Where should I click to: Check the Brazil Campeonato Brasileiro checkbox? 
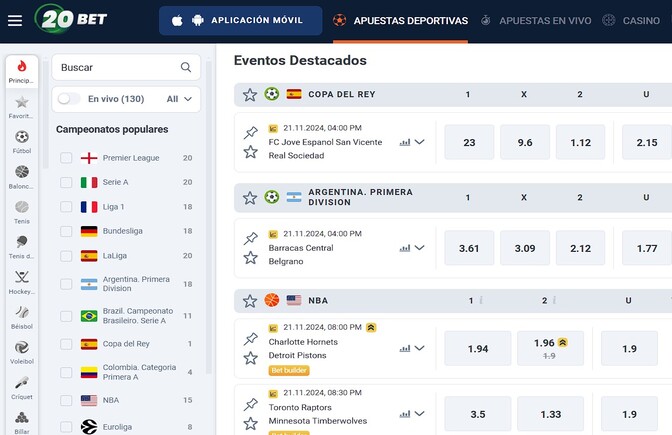(x=66, y=316)
